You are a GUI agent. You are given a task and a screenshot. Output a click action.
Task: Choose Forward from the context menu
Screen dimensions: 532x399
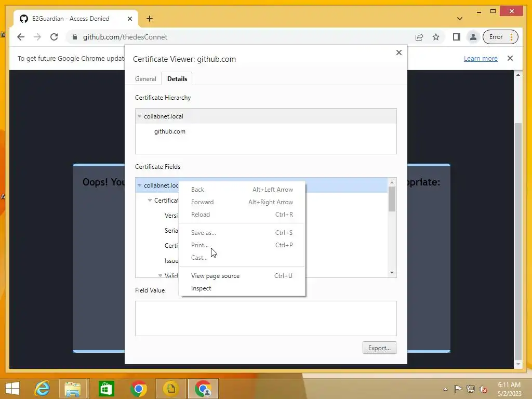click(242, 202)
